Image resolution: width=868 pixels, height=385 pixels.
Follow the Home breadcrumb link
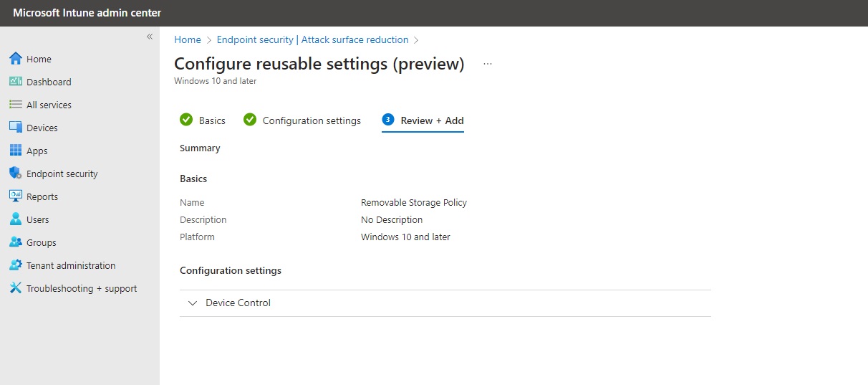pos(188,39)
